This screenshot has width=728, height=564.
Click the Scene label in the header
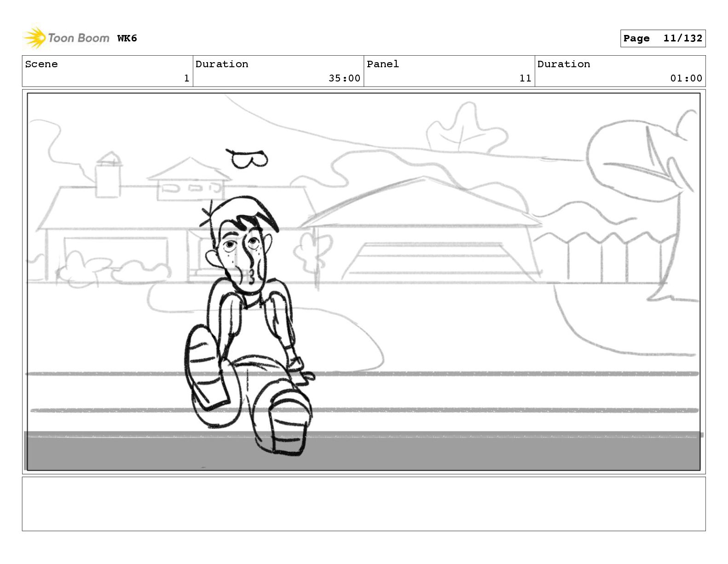tap(41, 64)
